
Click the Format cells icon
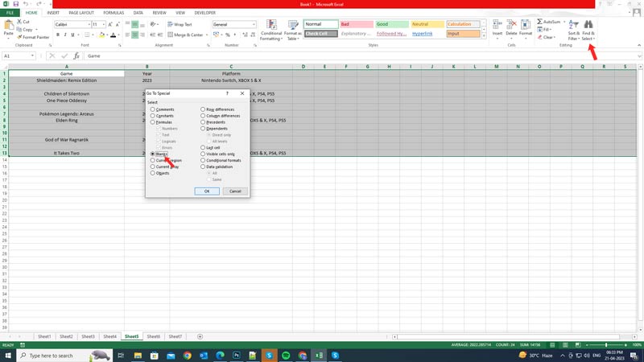[526, 25]
